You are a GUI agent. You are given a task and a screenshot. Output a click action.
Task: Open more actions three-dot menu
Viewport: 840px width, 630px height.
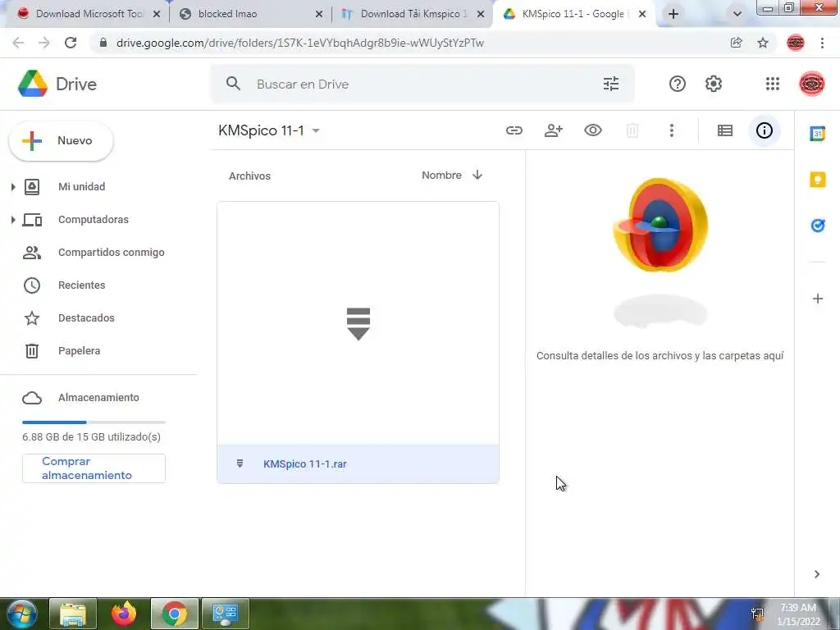click(671, 130)
